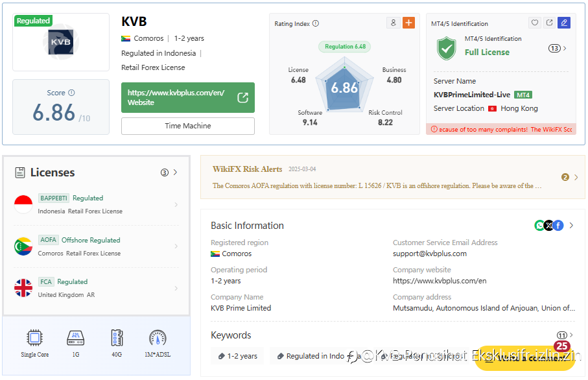Click the person icon beside Rating Index
588x380 pixels.
coord(393,23)
